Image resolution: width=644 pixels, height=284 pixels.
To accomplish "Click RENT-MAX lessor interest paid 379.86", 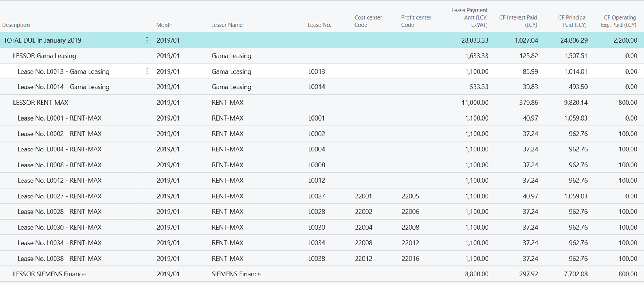I will point(529,103).
